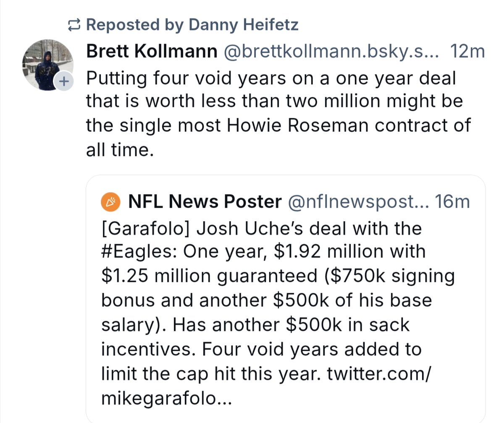This screenshot has width=504, height=423.
Task: Open the @brettkollmann.bsky.s... handle
Action: pos(331,52)
